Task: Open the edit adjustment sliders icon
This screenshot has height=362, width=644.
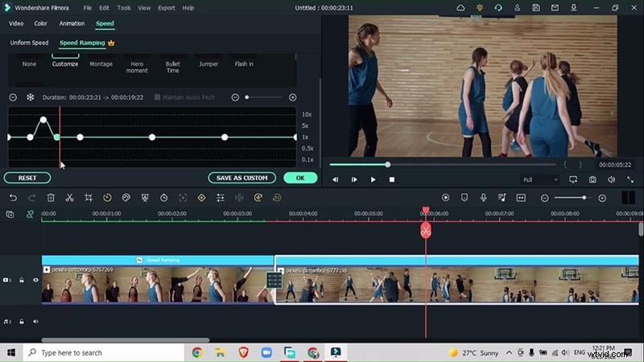Action: (221, 198)
